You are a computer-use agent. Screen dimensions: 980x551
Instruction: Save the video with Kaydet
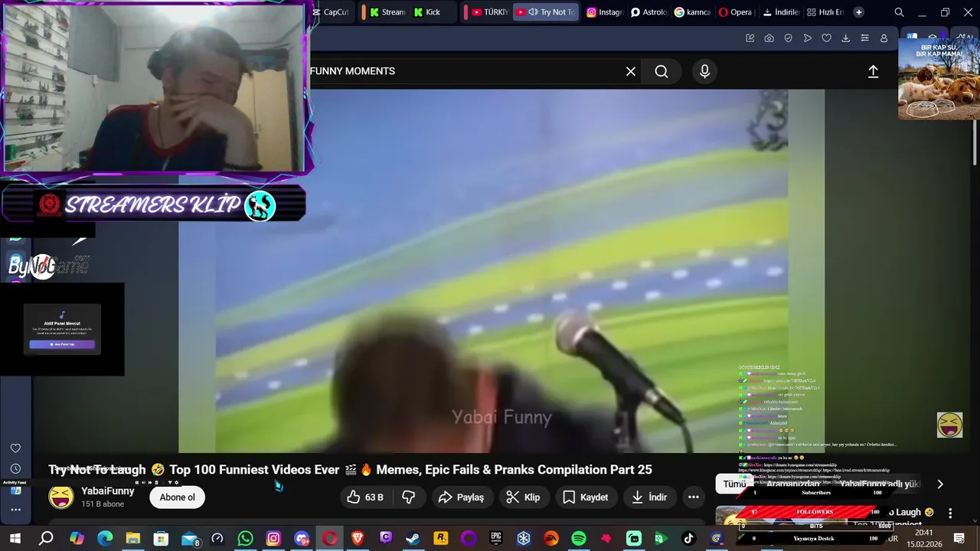click(586, 497)
